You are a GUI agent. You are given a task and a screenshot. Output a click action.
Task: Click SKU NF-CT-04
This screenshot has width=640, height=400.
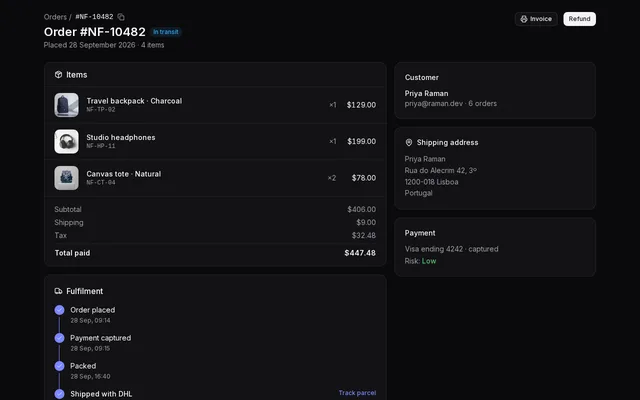101,182
